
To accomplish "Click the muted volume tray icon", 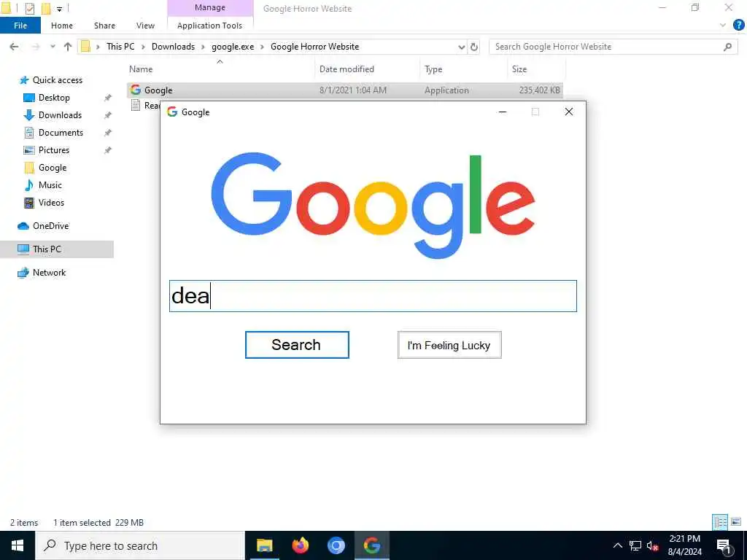I will tap(653, 545).
